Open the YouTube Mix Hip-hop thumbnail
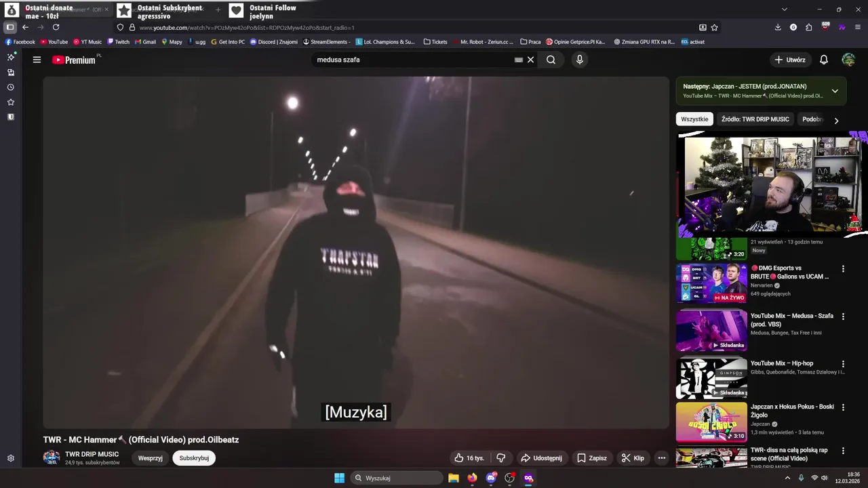The width and height of the screenshot is (868, 488). [711, 378]
